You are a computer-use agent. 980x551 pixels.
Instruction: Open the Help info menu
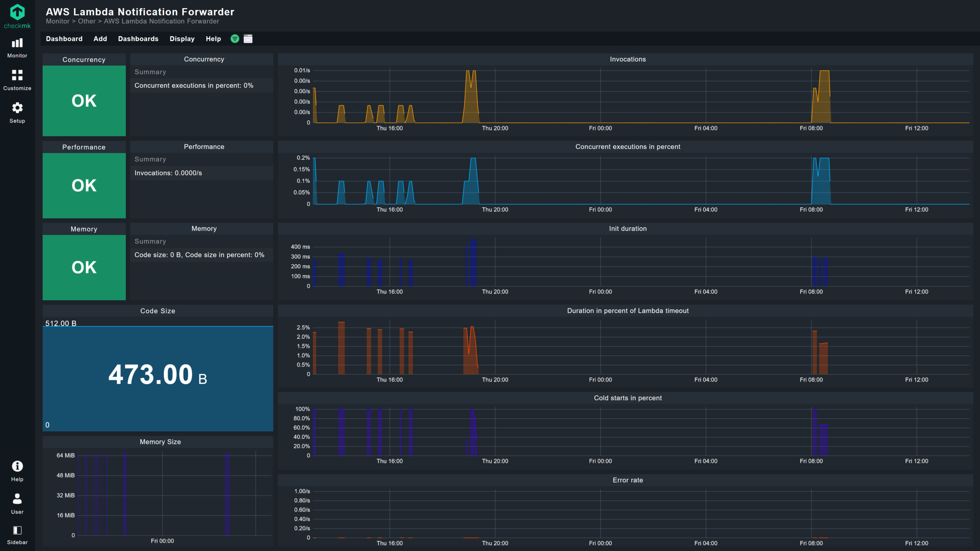coord(17,471)
